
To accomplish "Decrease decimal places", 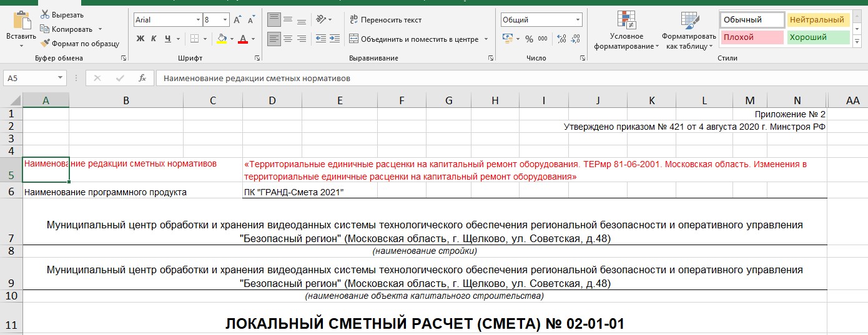I will coord(575,39).
